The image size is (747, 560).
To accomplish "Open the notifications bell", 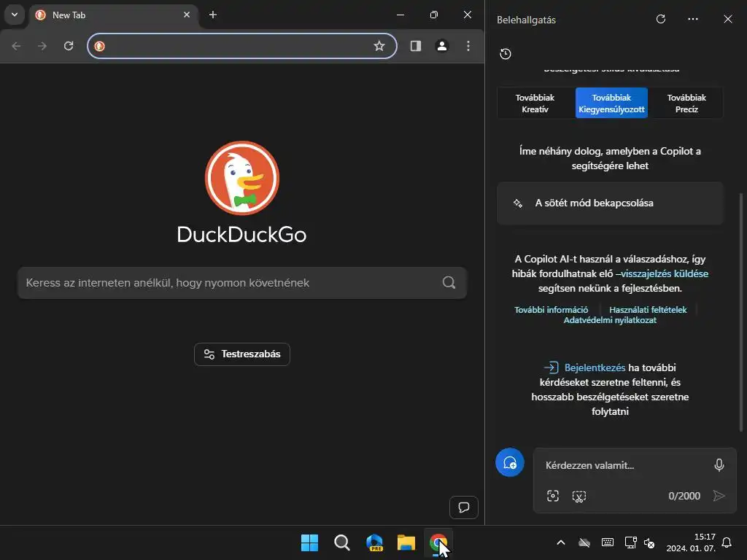I will [x=727, y=542].
